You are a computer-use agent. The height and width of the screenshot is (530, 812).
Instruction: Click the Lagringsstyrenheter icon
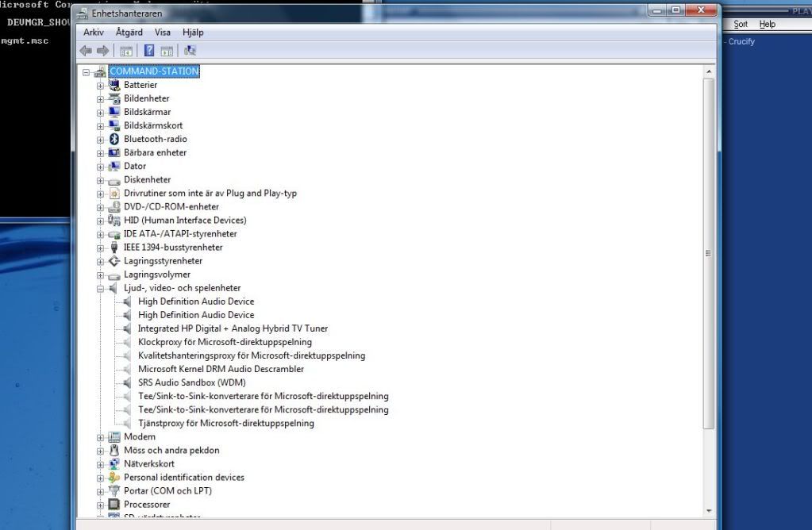point(114,261)
